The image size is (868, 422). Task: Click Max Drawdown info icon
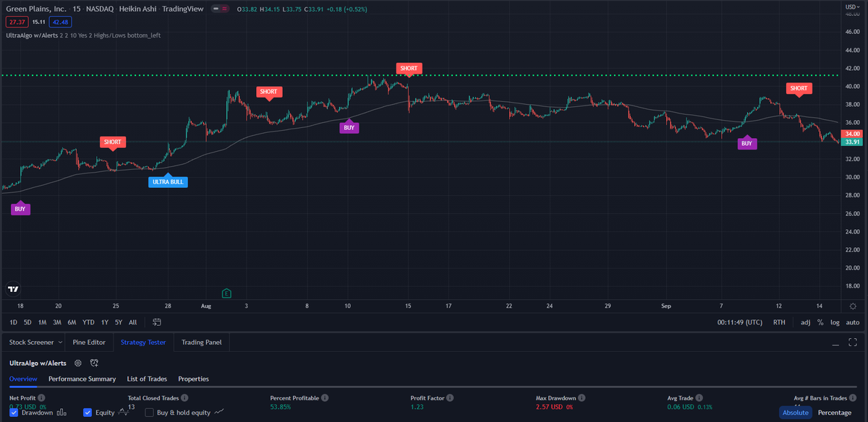(x=582, y=397)
